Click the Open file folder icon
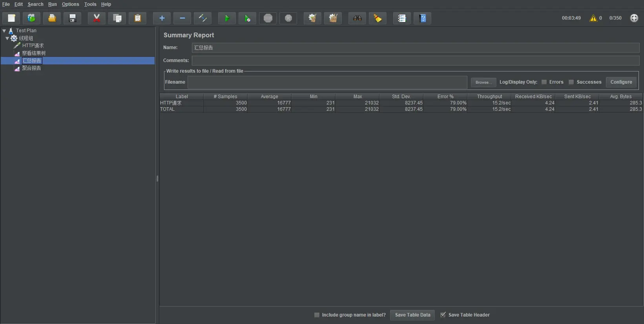 (x=52, y=18)
